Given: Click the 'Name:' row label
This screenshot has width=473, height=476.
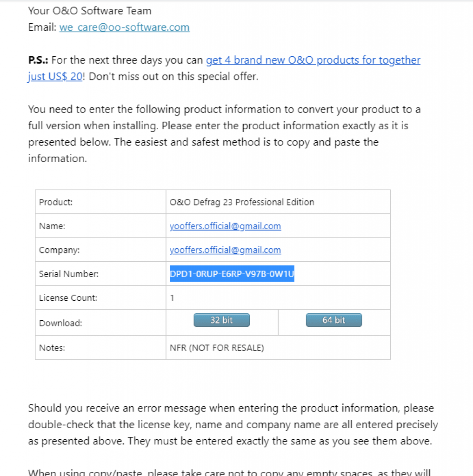Looking at the screenshot, I should pos(52,226).
